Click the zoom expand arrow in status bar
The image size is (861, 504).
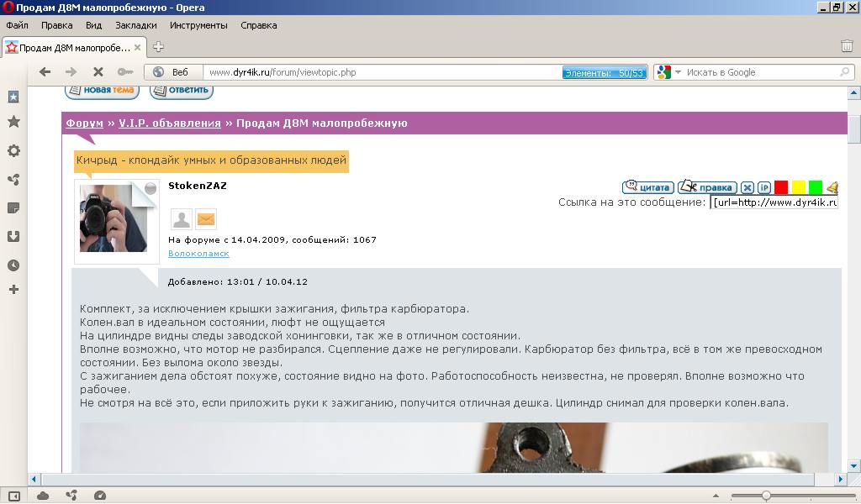[716, 496]
